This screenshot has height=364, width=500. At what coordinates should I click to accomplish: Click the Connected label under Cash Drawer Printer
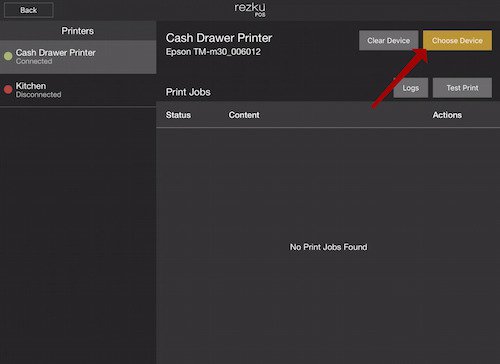pyautogui.click(x=34, y=61)
